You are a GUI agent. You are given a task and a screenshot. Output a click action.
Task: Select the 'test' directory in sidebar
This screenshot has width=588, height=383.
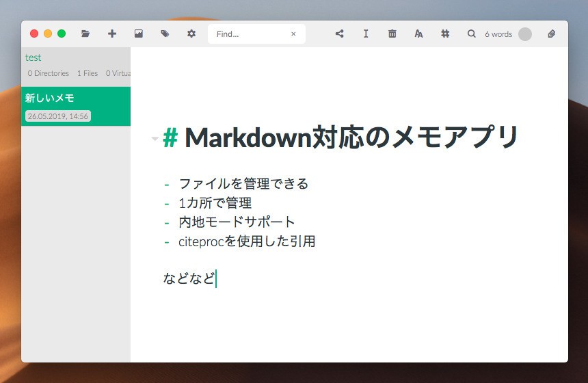tap(34, 57)
